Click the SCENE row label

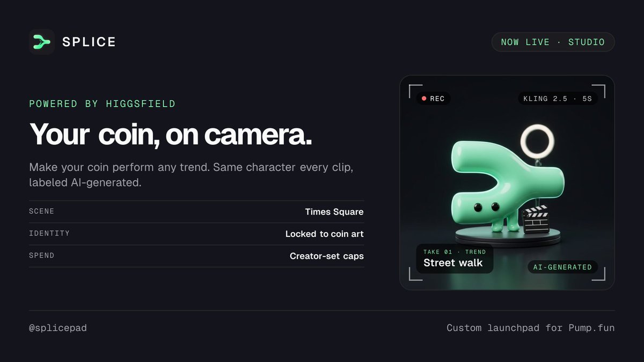[x=42, y=211]
